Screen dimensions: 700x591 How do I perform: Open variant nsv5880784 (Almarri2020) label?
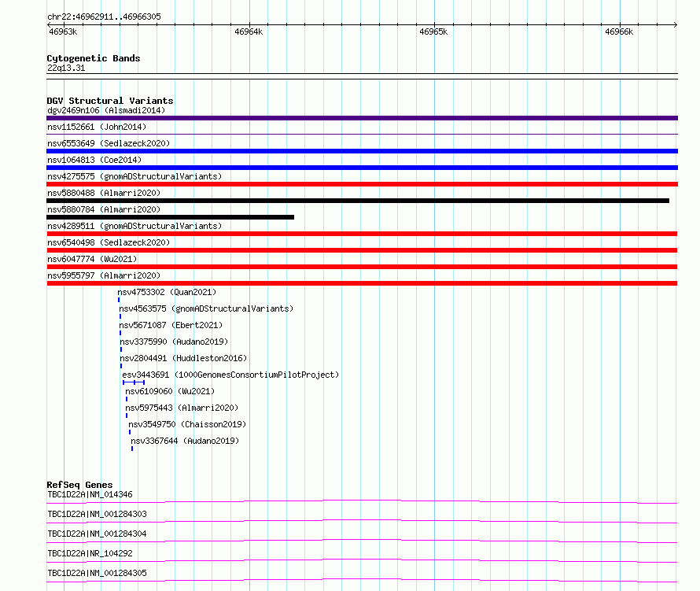[104, 209]
